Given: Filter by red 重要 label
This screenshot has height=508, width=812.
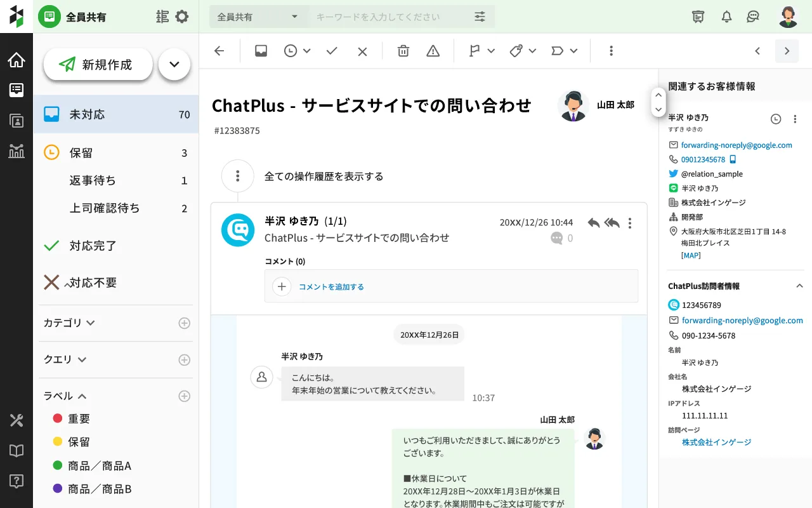Looking at the screenshot, I should pos(72,418).
